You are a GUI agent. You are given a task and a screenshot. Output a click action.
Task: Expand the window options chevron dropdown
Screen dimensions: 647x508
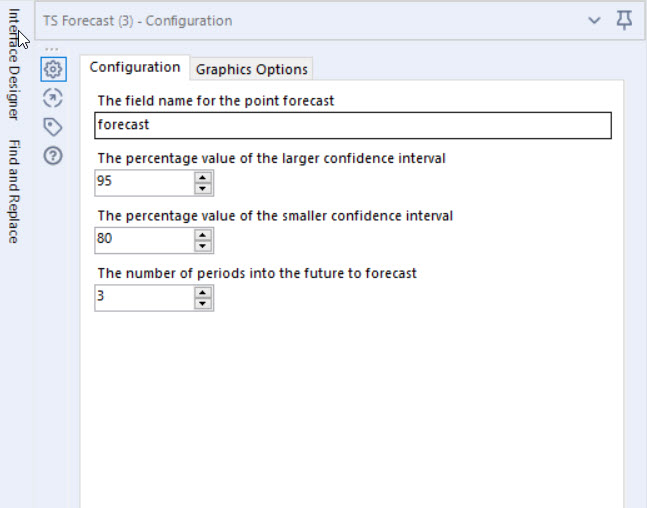click(594, 20)
